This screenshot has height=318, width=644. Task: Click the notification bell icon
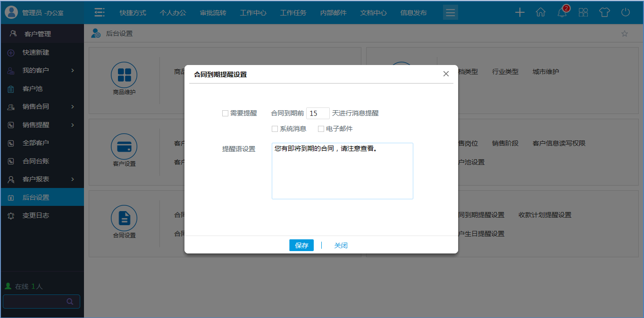click(x=562, y=13)
